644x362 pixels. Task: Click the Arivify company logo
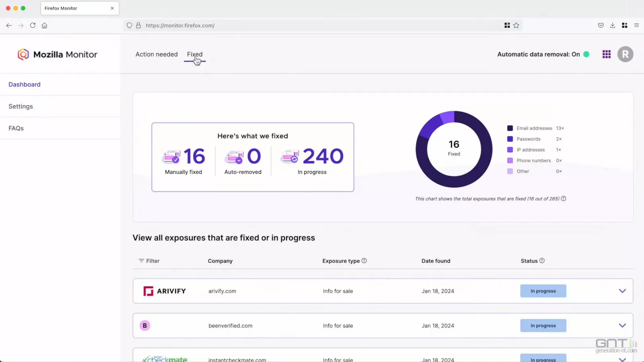pyautogui.click(x=165, y=291)
